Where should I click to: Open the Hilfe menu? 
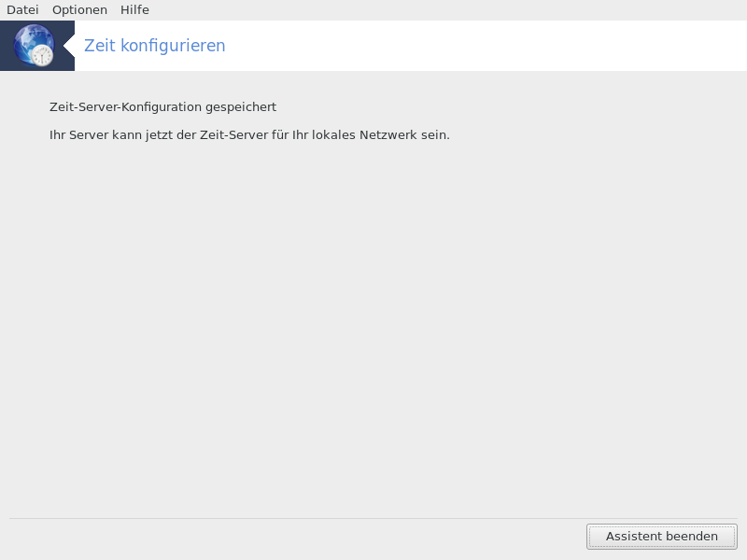134,10
